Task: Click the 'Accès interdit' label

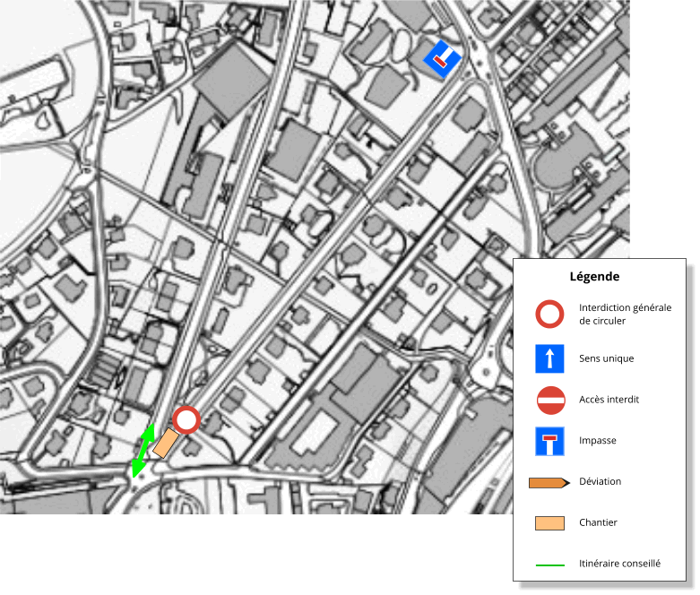Action: (609, 400)
